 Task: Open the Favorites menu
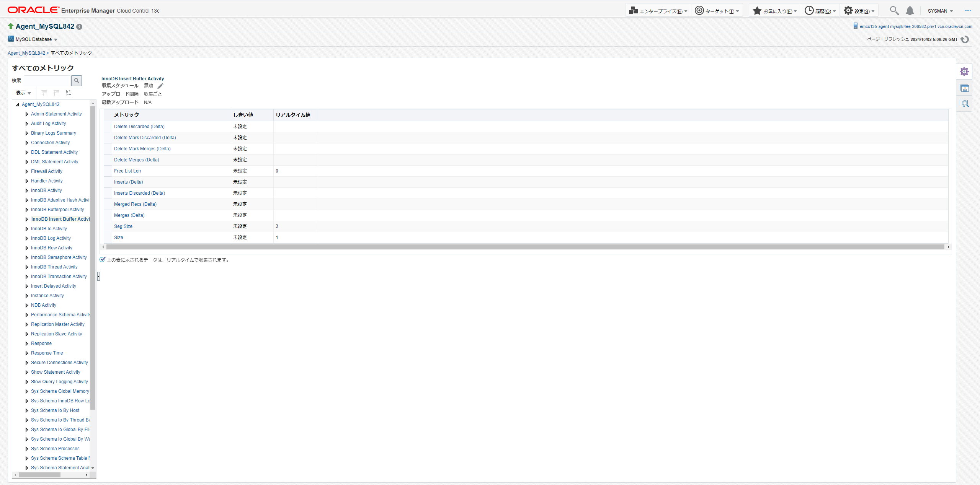point(775,11)
